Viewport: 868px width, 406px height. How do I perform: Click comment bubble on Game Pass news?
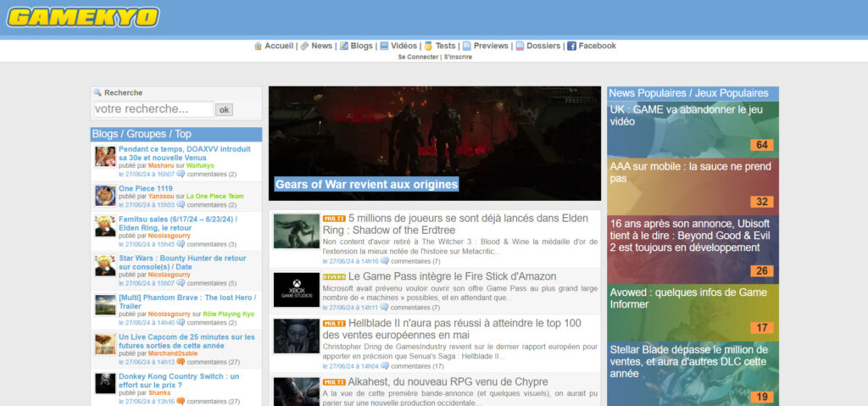pyautogui.click(x=384, y=308)
